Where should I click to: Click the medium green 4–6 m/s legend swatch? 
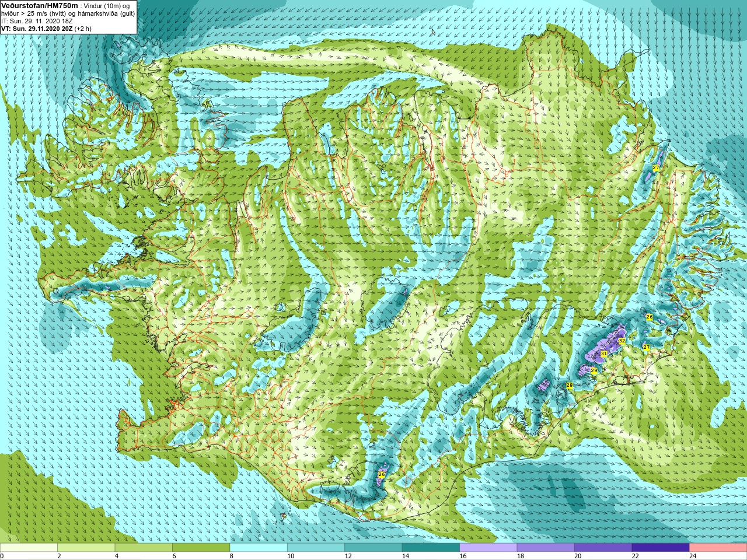pyautogui.click(x=144, y=548)
